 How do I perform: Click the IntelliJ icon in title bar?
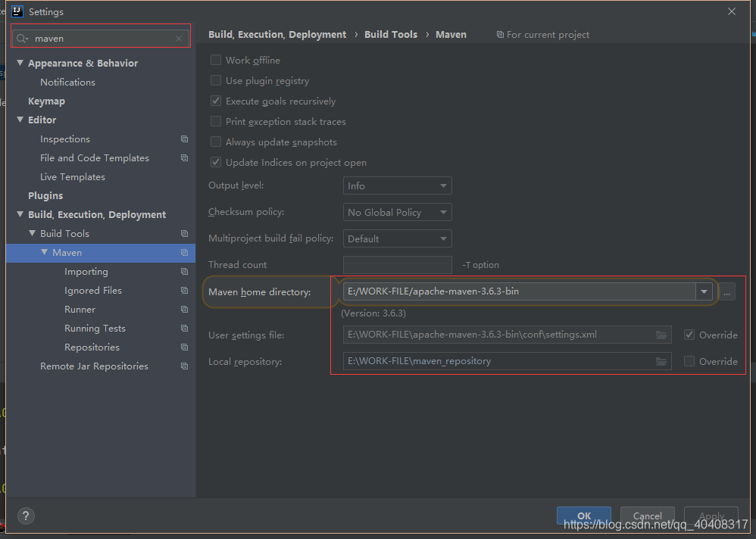tap(17, 11)
